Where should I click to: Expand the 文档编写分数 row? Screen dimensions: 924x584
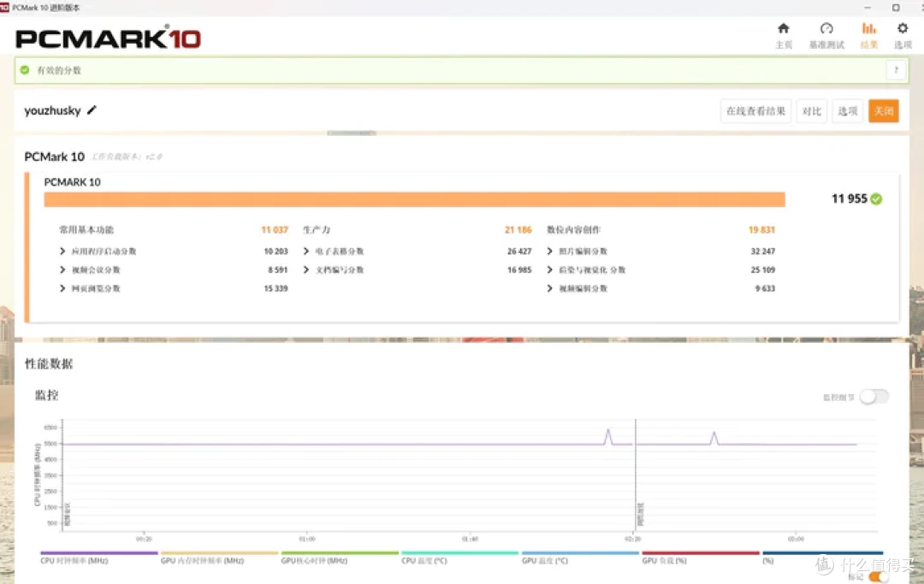pos(305,269)
